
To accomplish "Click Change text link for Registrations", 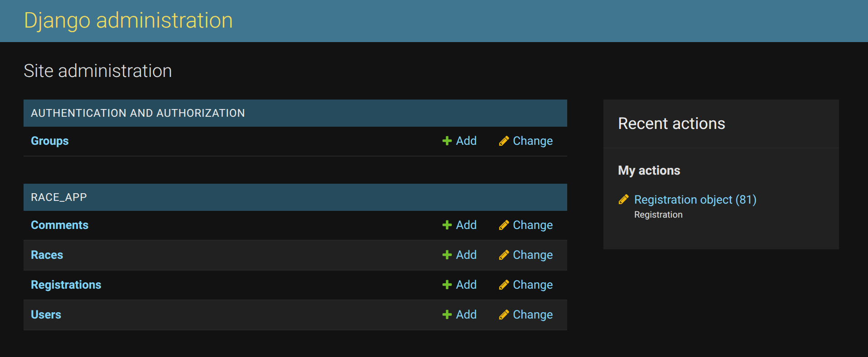I will tap(532, 285).
